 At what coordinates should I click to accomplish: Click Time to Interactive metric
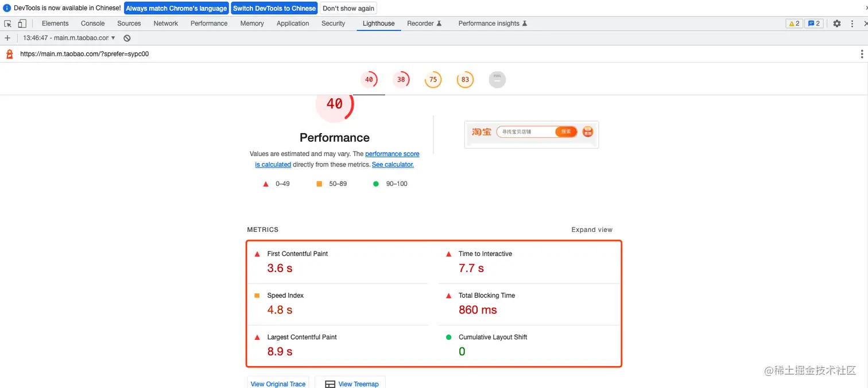(x=529, y=262)
